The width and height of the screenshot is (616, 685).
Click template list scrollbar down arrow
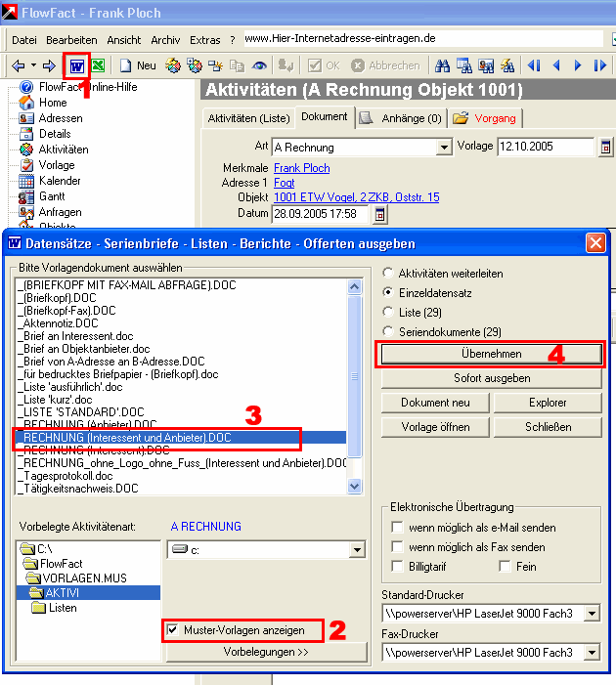coord(355,486)
